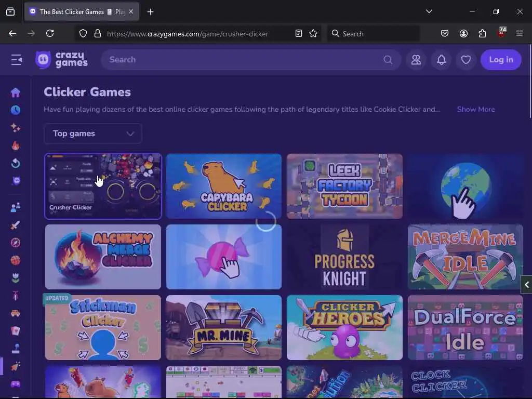Open Recently played clock icon in sidebar
532x399 pixels.
15,110
